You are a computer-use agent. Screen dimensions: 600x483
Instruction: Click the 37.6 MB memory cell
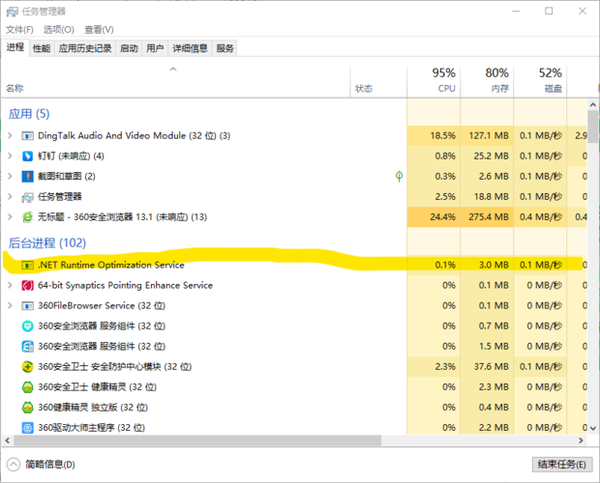(487, 367)
